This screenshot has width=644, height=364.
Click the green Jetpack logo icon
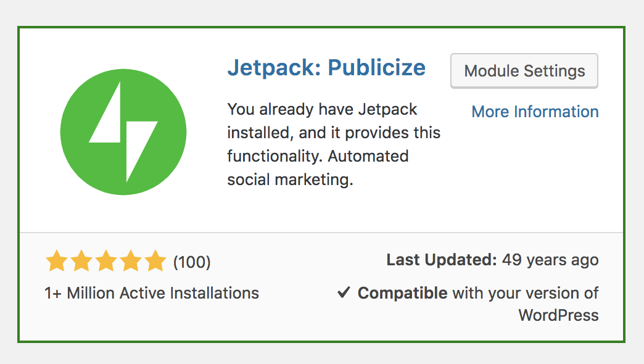click(123, 132)
